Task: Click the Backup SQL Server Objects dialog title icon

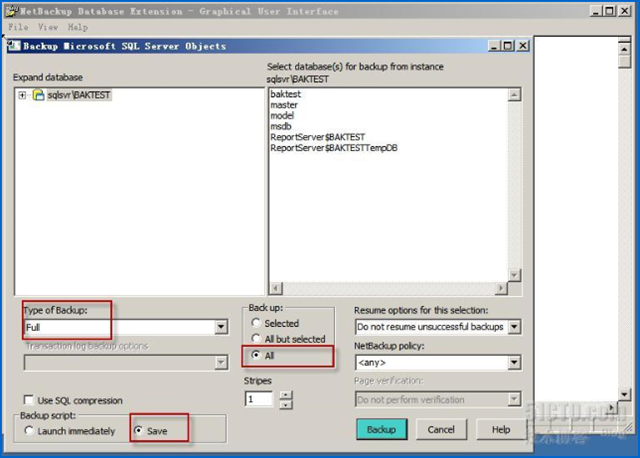Action: (x=14, y=46)
